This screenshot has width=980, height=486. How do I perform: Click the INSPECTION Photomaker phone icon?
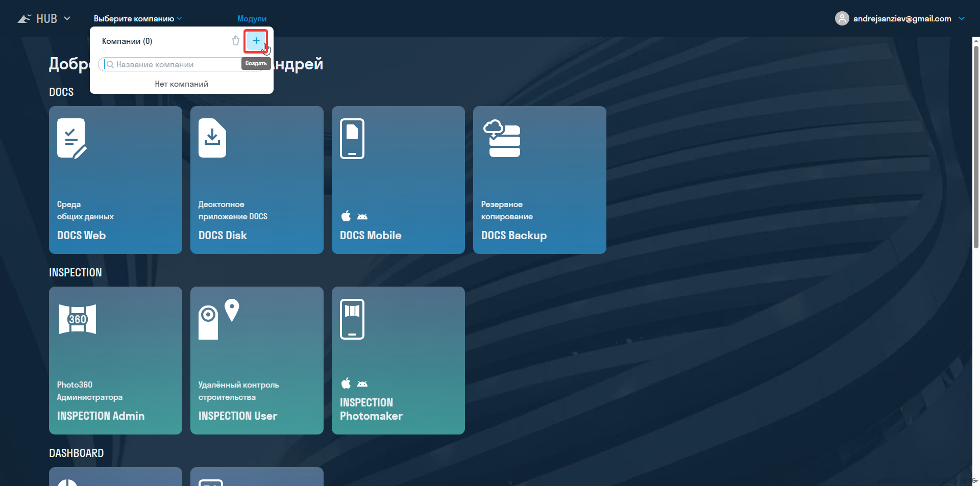tap(352, 319)
